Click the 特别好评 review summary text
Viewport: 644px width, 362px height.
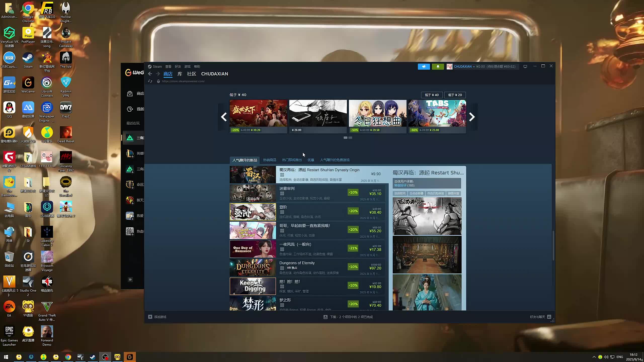tap(400, 186)
